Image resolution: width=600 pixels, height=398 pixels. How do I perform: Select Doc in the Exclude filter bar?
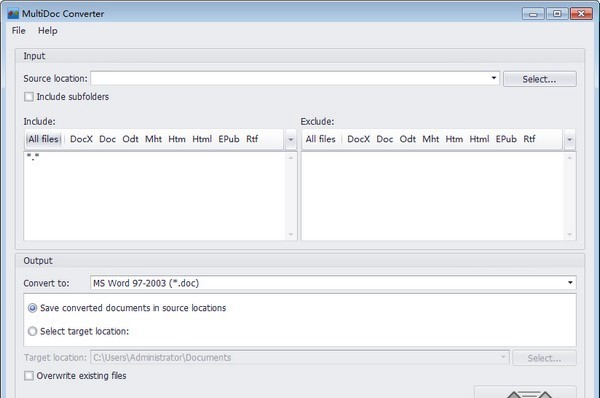click(x=385, y=139)
